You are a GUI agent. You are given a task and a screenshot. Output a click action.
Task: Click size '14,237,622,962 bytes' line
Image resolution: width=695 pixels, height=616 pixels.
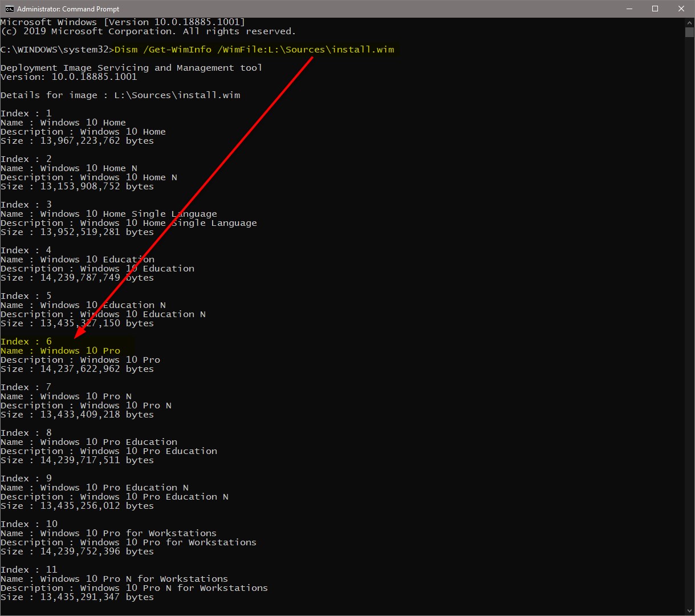(x=77, y=369)
